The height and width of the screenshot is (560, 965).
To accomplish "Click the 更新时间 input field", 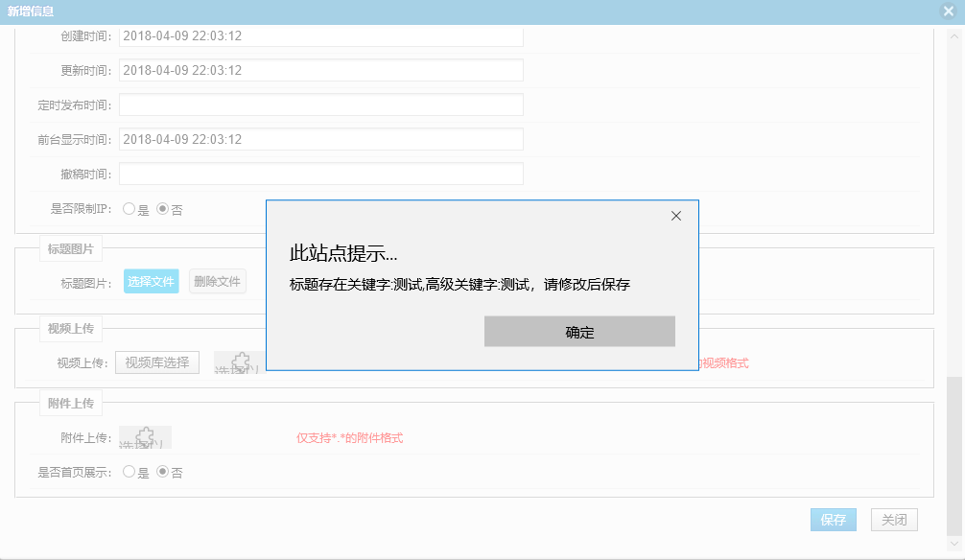I will [x=320, y=70].
